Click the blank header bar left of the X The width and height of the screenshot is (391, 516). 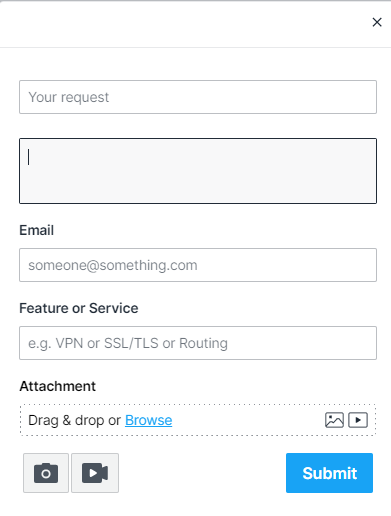pyautogui.click(x=183, y=23)
